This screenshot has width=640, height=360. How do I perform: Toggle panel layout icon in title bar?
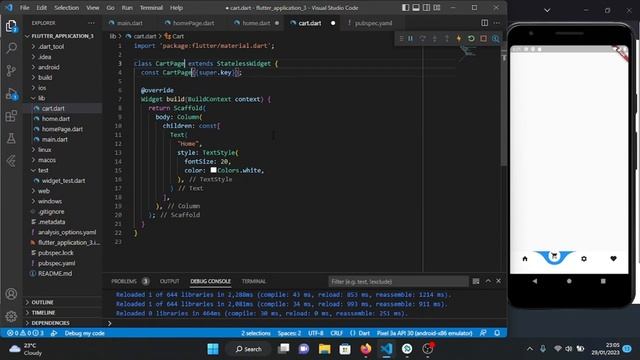416,7
